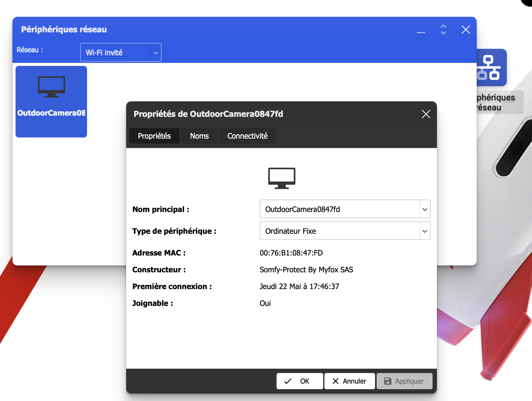The width and height of the screenshot is (532, 401).
Task: Switch to the Connectivité tab
Action: [x=247, y=136]
